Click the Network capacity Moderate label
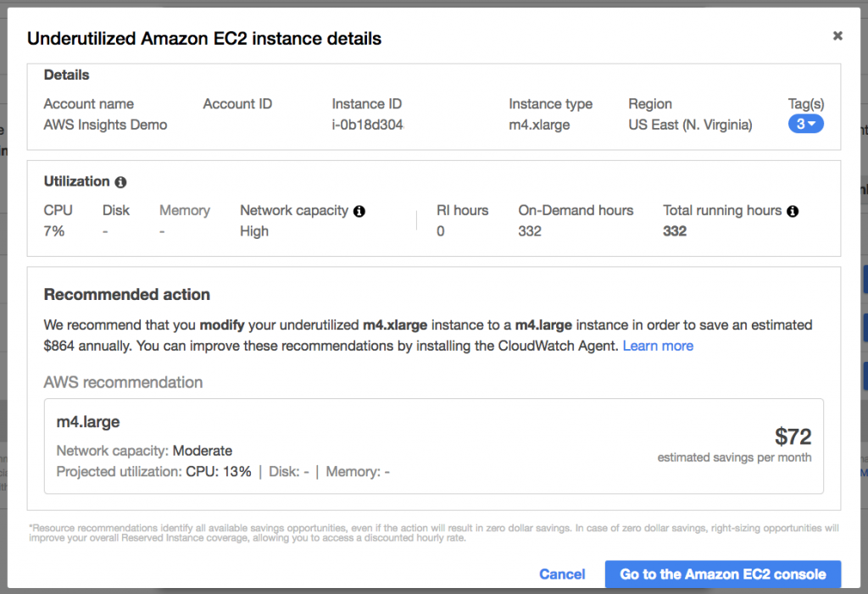868x594 pixels. tap(144, 451)
